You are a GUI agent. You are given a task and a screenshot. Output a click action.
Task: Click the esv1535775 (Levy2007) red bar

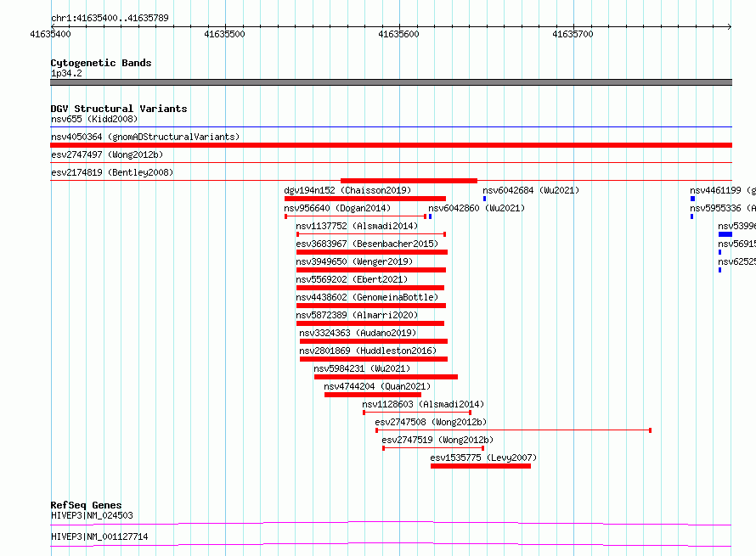[x=481, y=466]
